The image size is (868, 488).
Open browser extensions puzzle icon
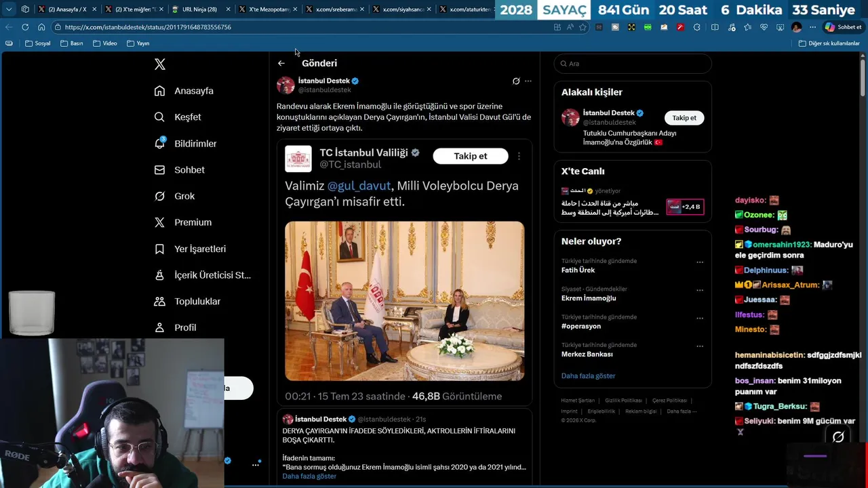tap(696, 27)
